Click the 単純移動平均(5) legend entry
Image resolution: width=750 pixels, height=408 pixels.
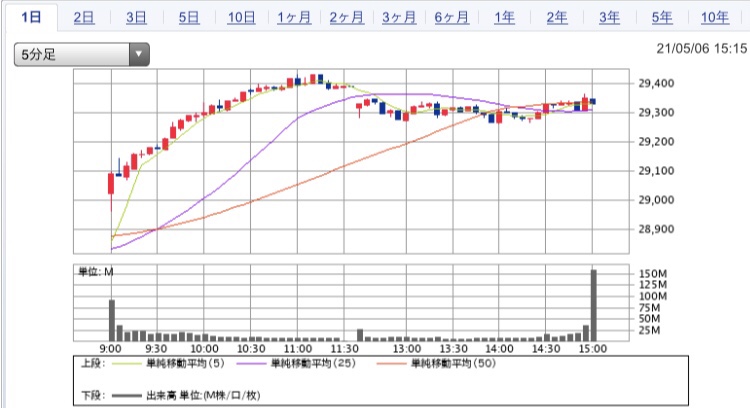tap(185, 364)
